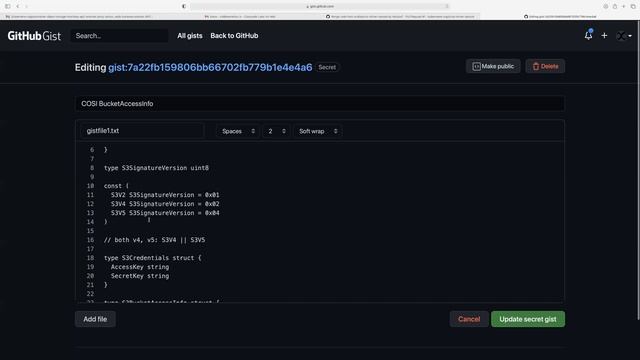Toggle Safari sidebar icon
640x360 pixels.
(x=7, y=6)
